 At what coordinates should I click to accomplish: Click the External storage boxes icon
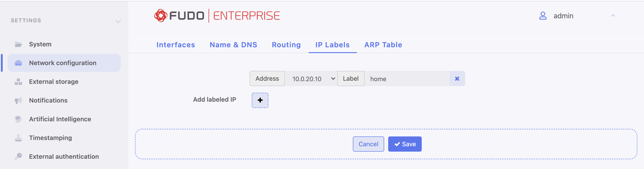tap(18, 82)
